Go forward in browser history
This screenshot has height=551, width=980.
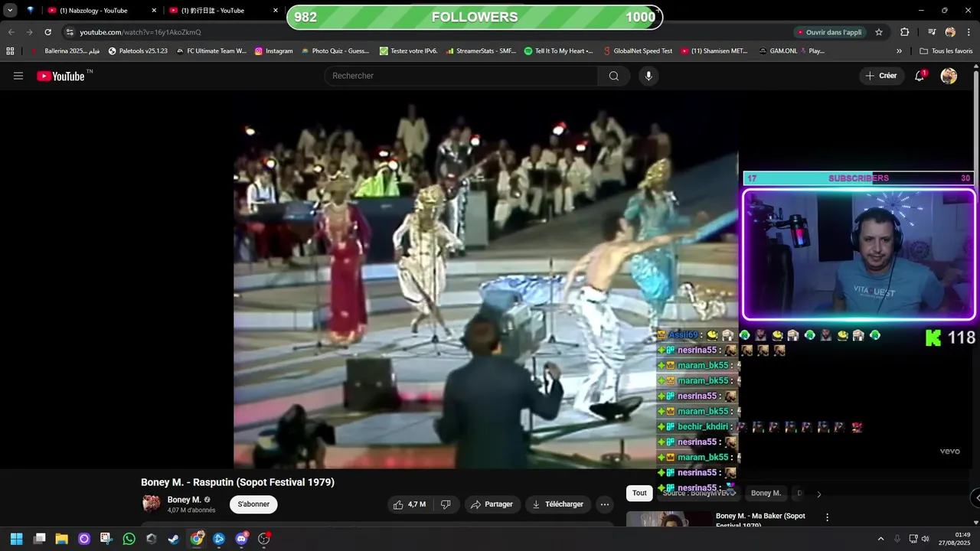tap(29, 32)
